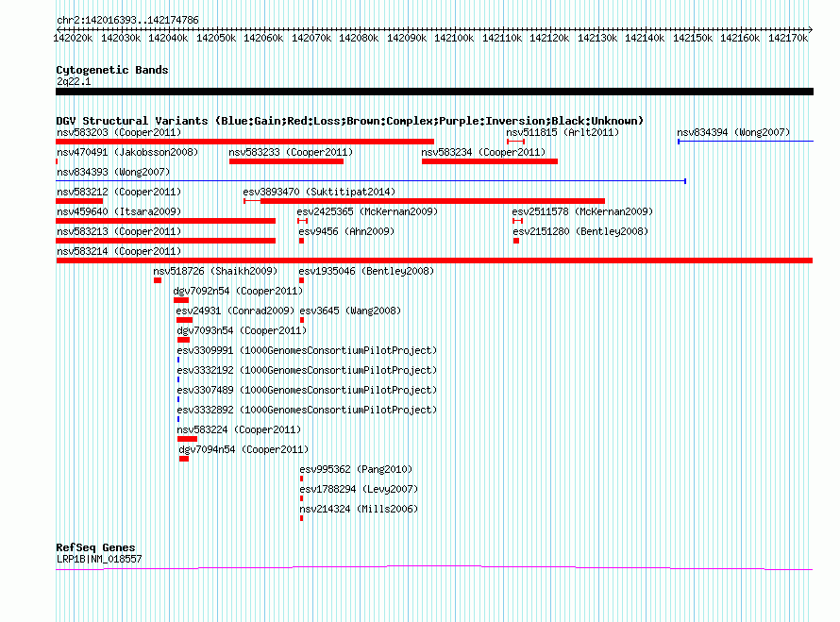Viewport: 840px width, 622px height.
Task: Select the nsv518726 small red marker
Action: [158, 280]
